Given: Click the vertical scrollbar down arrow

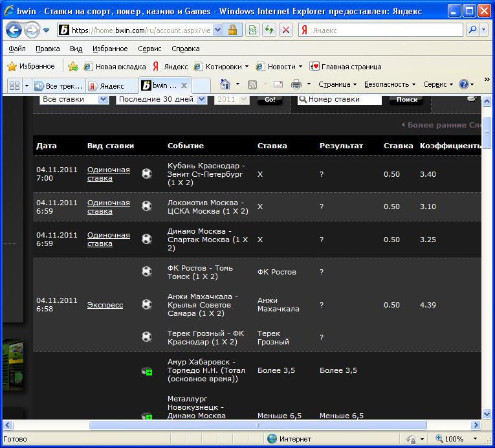Looking at the screenshot, I should click(487, 413).
